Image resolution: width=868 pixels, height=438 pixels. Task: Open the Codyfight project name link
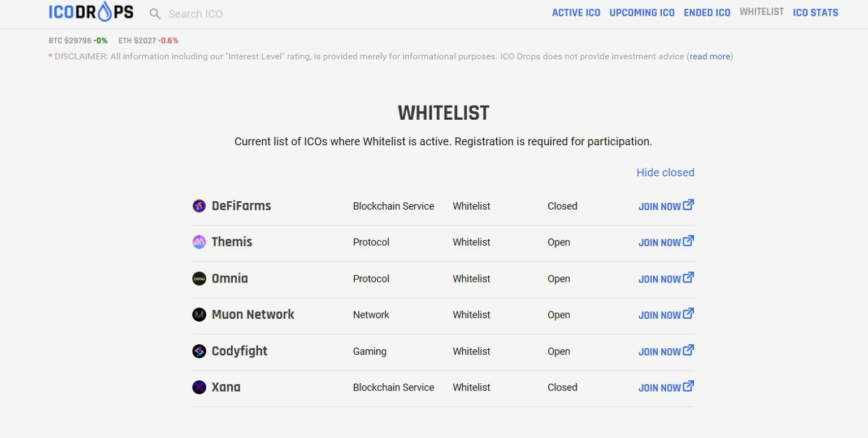(240, 351)
